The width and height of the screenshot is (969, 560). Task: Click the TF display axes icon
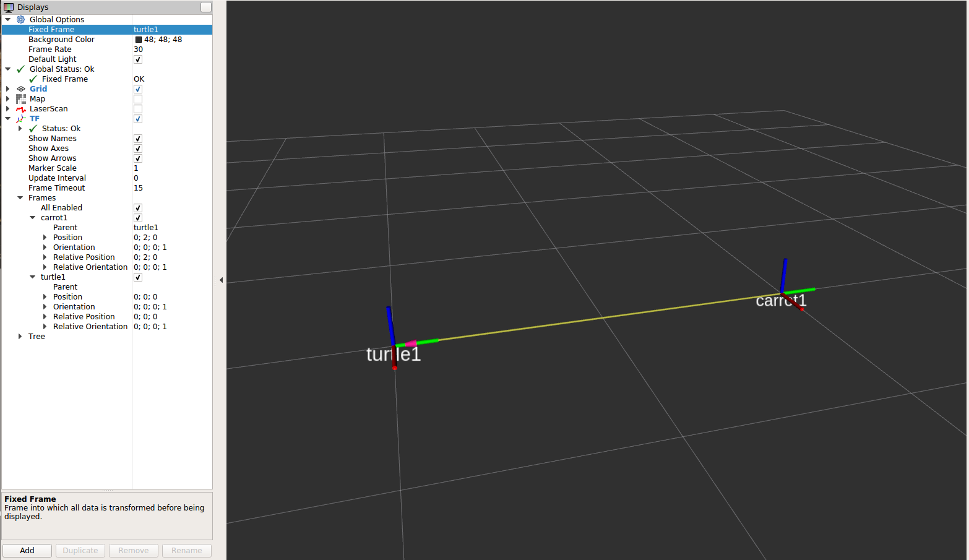(21, 119)
